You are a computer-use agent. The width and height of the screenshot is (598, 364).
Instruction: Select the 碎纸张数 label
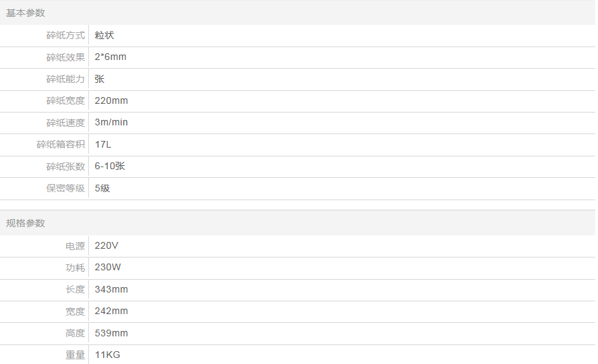coord(65,166)
